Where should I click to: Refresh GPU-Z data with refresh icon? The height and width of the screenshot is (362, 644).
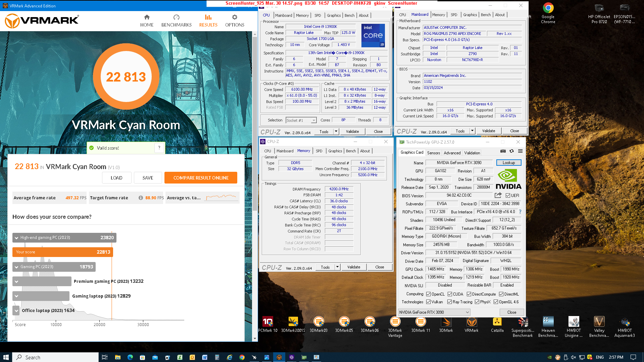[x=511, y=151]
